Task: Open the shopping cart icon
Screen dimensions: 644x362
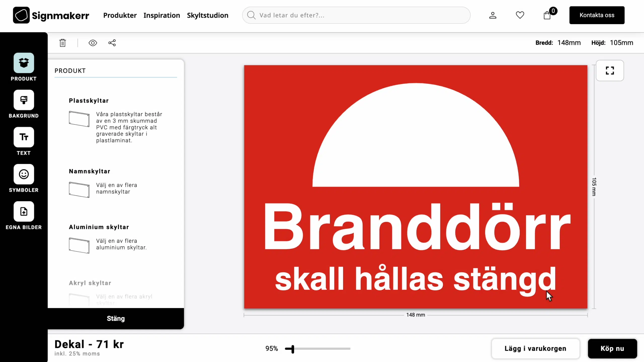Action: click(547, 15)
